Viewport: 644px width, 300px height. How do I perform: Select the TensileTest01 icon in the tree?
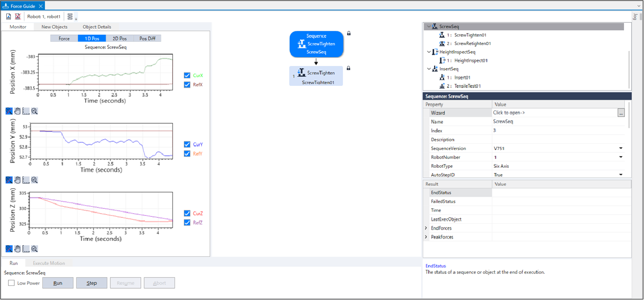tap(442, 86)
